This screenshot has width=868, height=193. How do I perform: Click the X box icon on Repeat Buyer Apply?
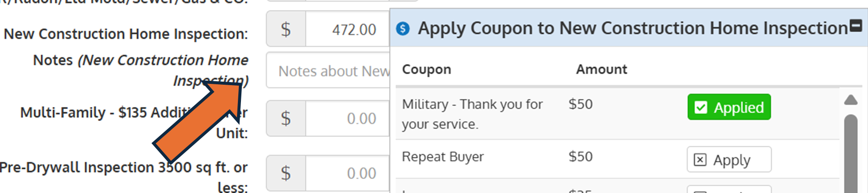click(700, 160)
